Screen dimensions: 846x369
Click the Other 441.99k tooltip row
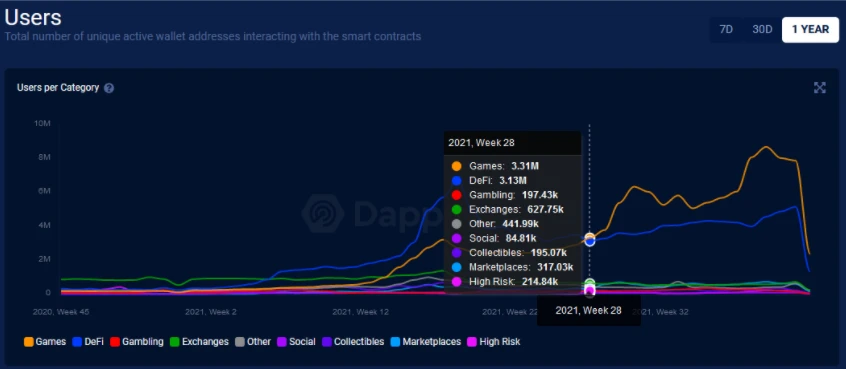pos(512,224)
